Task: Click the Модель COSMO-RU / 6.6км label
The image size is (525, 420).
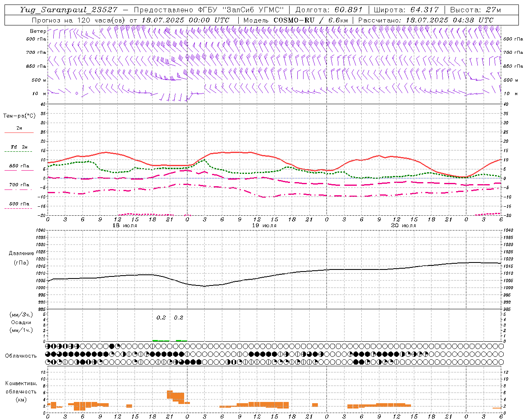Action: (x=295, y=20)
